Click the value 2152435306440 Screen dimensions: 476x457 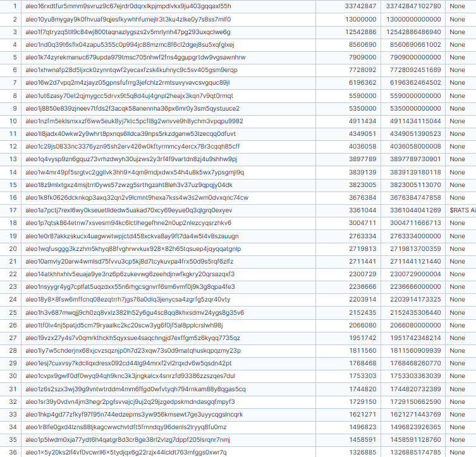point(415,313)
